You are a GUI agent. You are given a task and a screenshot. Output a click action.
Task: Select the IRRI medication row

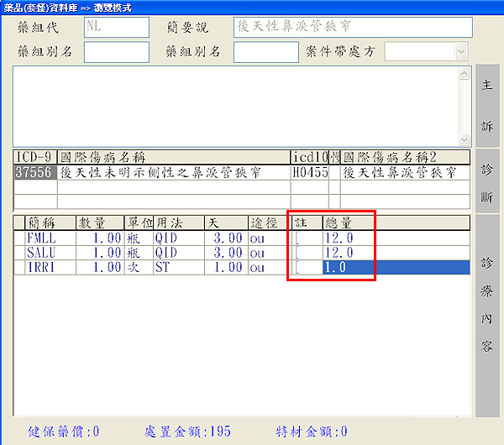click(44, 267)
